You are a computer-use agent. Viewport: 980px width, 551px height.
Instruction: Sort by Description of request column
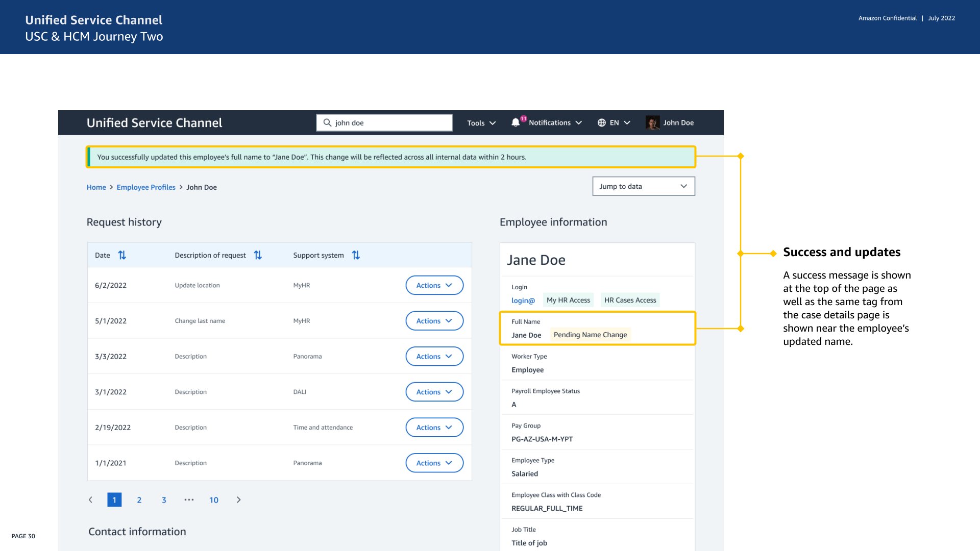(x=258, y=255)
